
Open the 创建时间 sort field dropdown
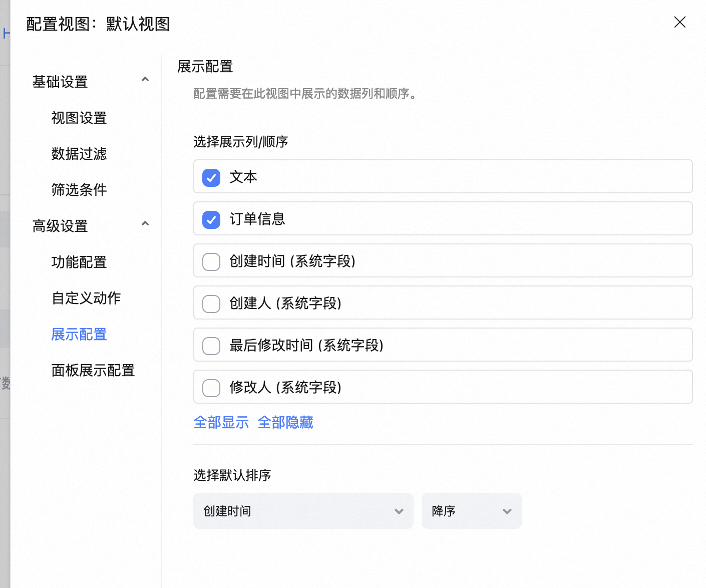[303, 511]
